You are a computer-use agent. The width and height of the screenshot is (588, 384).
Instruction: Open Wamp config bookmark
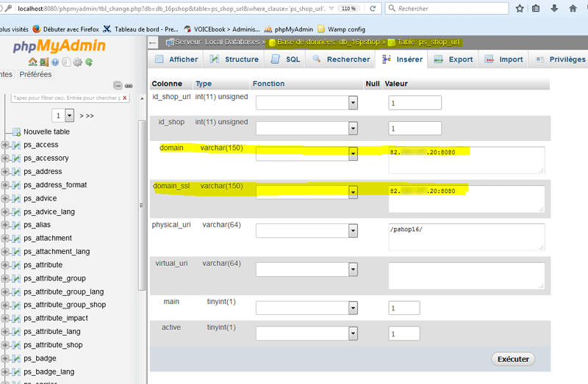341,29
